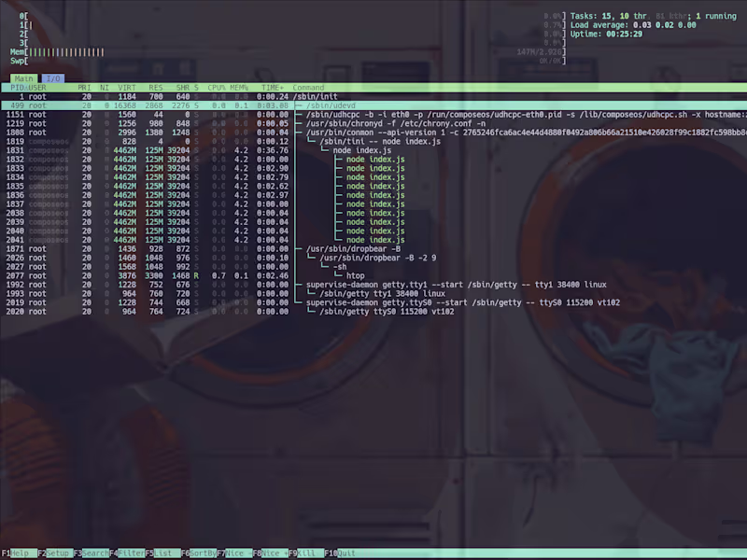The image size is (747, 560).
Task: Click the Swp usage meter
Action: (x=289, y=61)
